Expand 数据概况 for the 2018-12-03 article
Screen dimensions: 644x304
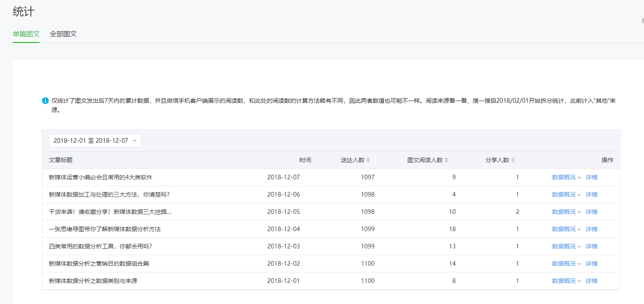(x=566, y=246)
